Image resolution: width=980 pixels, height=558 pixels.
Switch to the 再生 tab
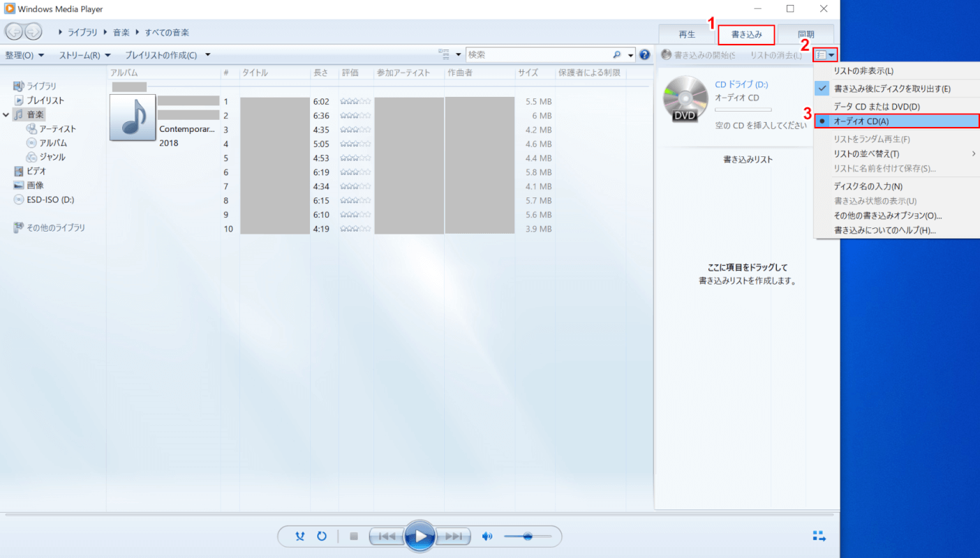[687, 34]
